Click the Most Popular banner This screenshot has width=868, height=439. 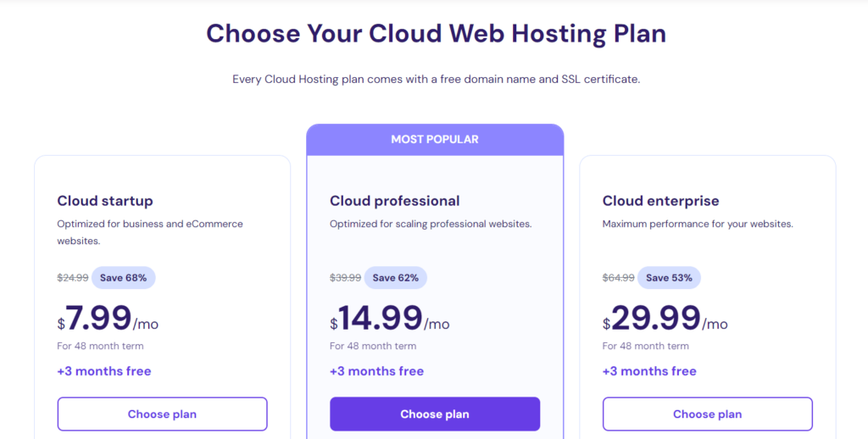(435, 140)
